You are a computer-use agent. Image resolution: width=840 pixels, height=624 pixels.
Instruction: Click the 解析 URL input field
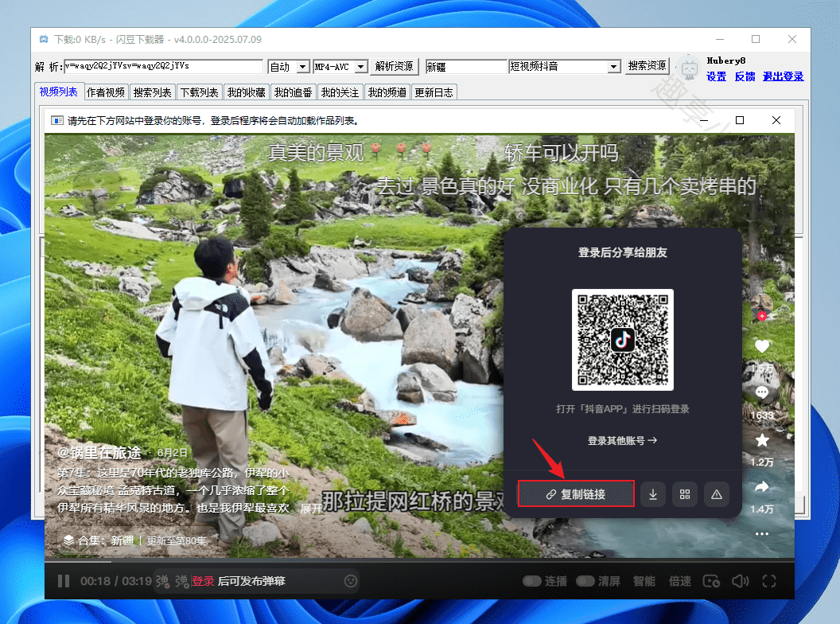click(163, 66)
